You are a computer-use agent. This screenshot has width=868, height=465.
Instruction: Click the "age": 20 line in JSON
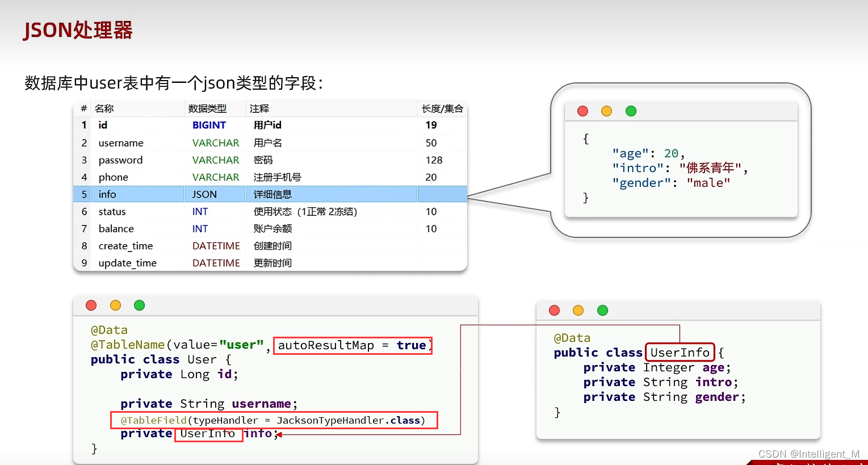[x=648, y=153]
